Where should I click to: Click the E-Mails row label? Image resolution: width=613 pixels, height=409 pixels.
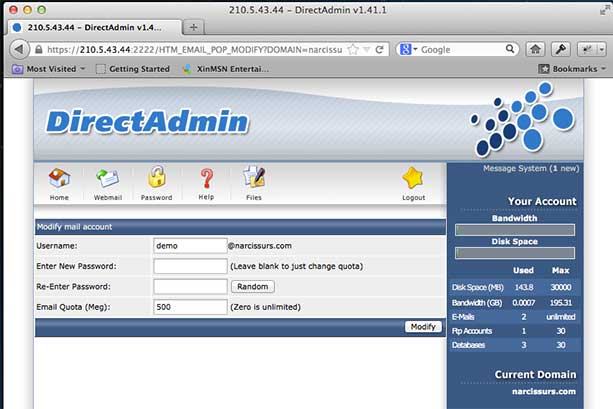click(463, 317)
